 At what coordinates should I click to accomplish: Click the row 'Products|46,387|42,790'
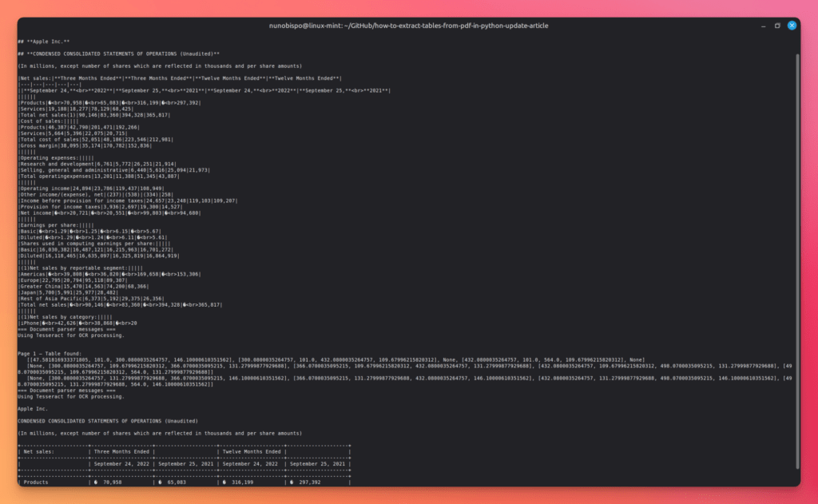pyautogui.click(x=79, y=127)
